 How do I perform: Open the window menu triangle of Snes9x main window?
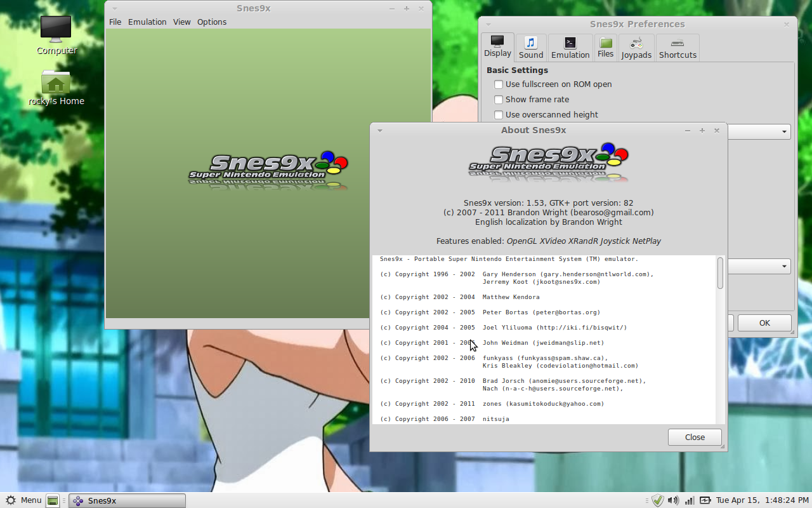pos(114,9)
